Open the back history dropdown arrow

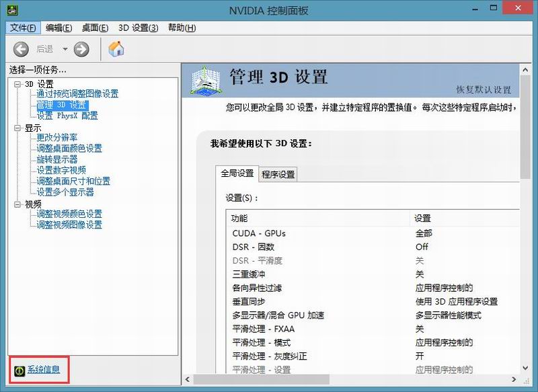[x=65, y=49]
